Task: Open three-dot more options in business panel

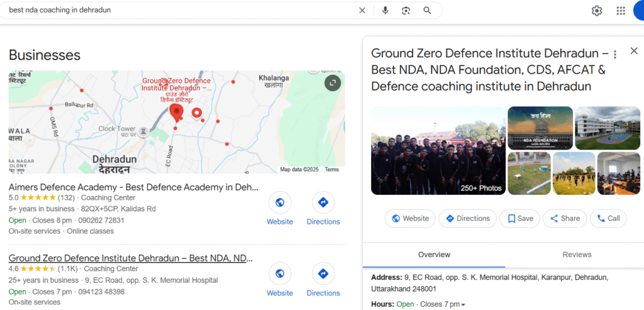Action: pos(615,54)
